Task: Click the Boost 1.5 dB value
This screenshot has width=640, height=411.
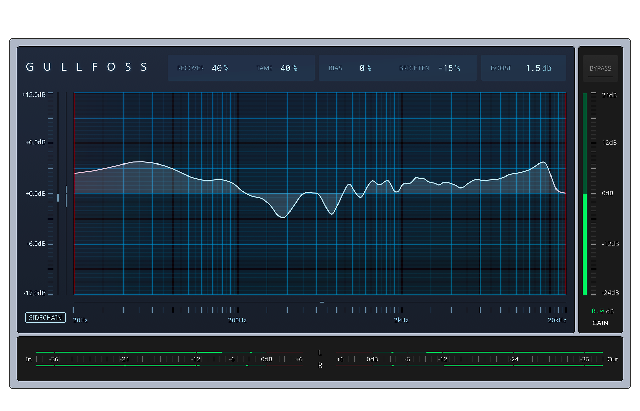Action: (x=538, y=68)
